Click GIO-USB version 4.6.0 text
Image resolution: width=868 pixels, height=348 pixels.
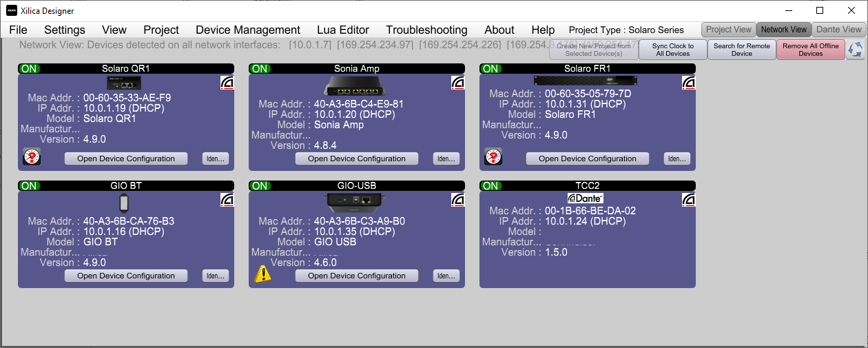tap(325, 263)
